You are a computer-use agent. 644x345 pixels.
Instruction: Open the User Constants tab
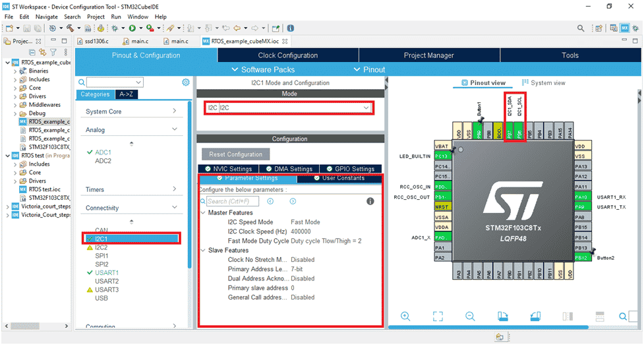(339, 178)
